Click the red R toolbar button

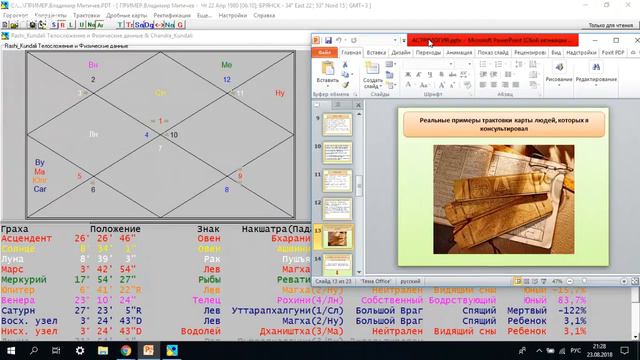tap(62, 25)
